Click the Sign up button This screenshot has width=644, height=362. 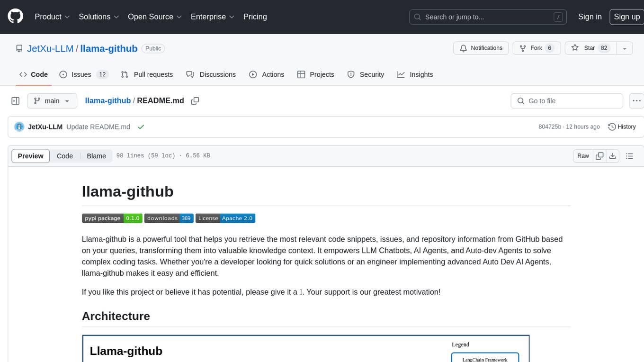pos(626,17)
